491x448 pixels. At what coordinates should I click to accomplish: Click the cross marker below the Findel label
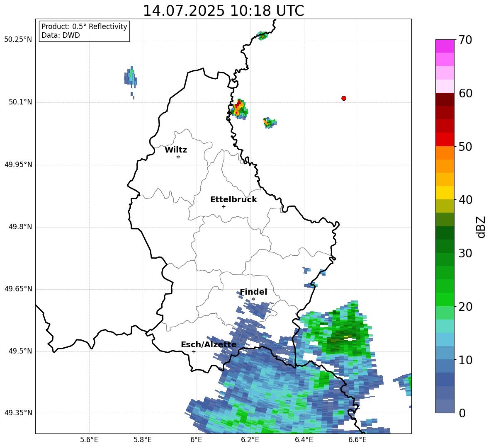point(253,299)
